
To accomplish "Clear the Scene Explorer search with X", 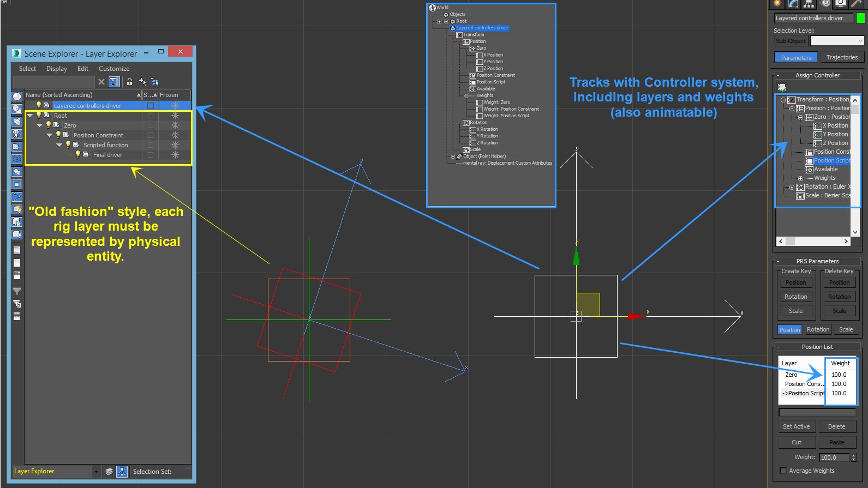I will point(101,82).
